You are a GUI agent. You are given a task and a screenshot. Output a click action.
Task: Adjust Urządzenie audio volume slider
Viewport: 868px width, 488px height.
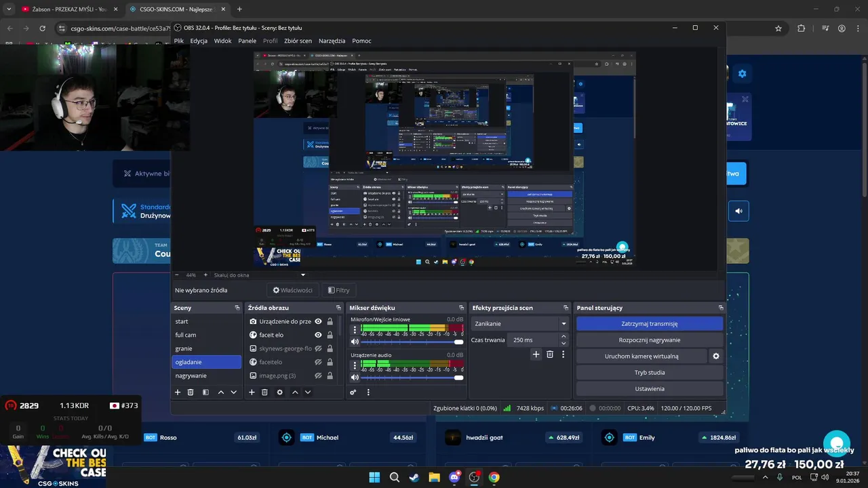(412, 377)
